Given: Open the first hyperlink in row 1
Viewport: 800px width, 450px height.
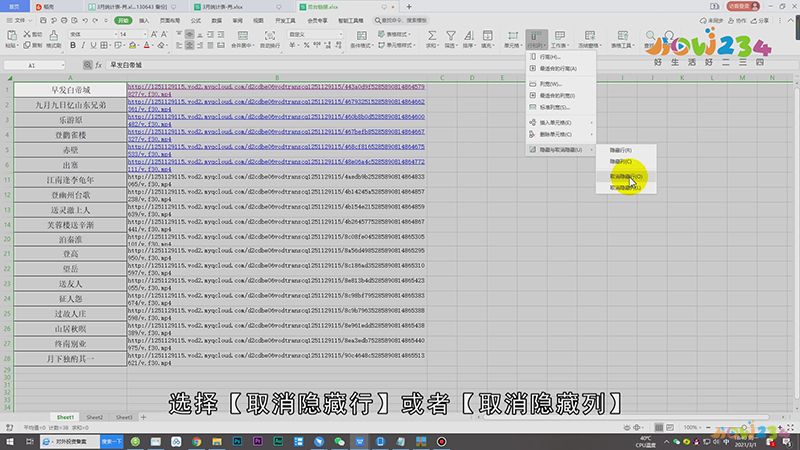Looking at the screenshot, I should click(x=276, y=90).
